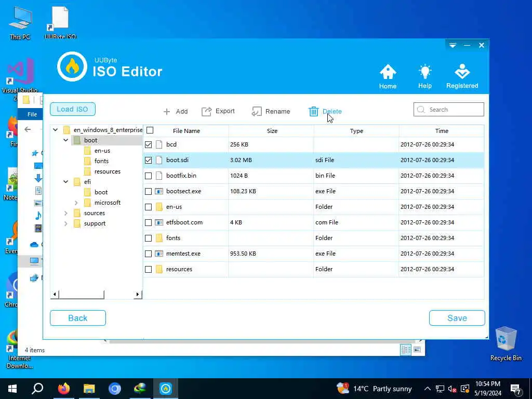
Task: Click the memtest.exe file icon
Action: click(159, 254)
